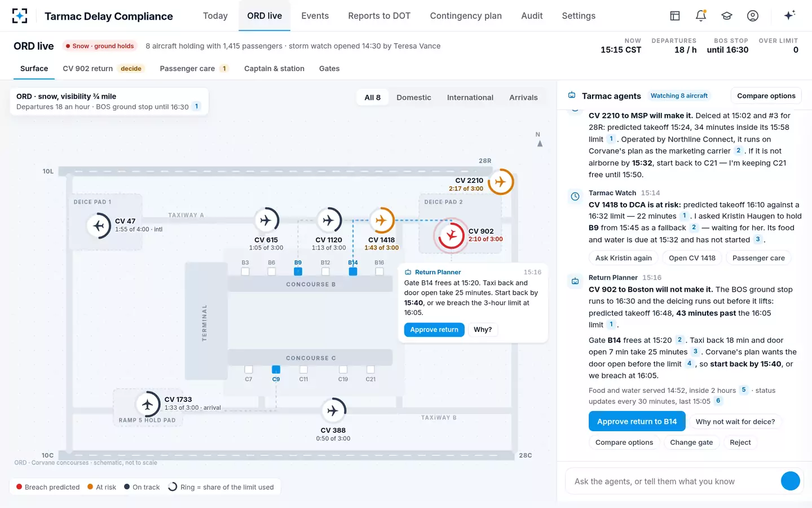Open notifications bell icon
Viewport: 812px width, 508px height.
click(701, 16)
